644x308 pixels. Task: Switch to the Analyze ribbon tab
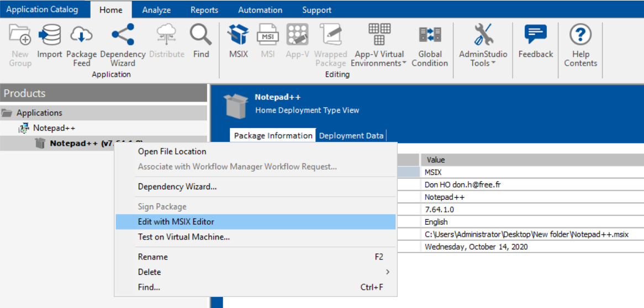click(156, 10)
